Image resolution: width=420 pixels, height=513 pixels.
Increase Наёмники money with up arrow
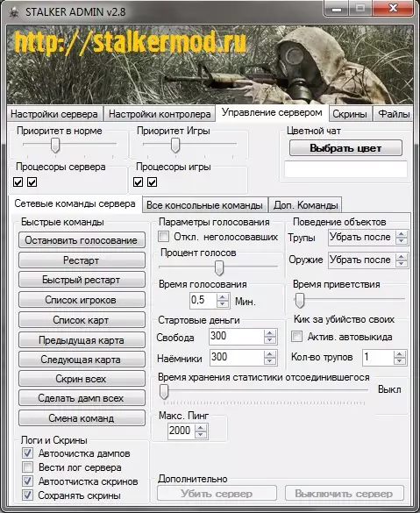tap(270, 354)
